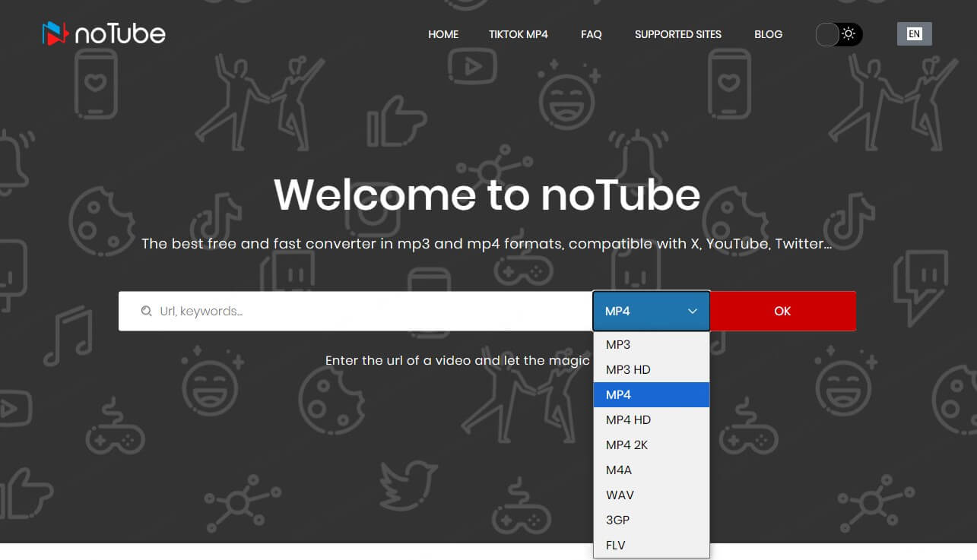Screen dimensions: 977x560
Task: Click the red OK button
Action: pos(782,311)
